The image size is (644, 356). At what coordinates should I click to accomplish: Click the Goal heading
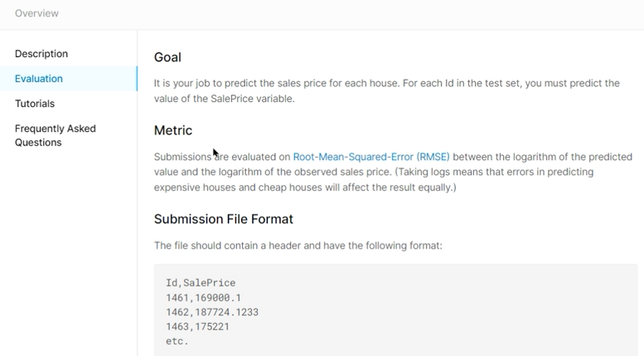click(x=167, y=57)
